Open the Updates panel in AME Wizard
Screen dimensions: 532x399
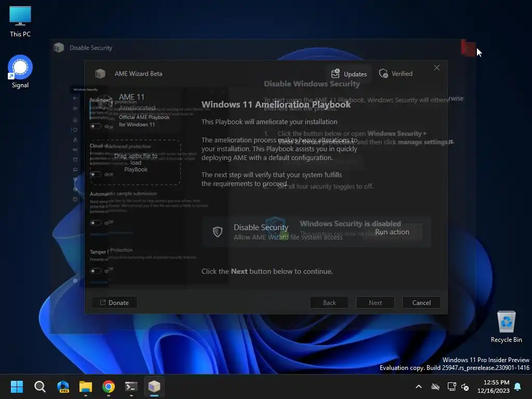point(349,74)
